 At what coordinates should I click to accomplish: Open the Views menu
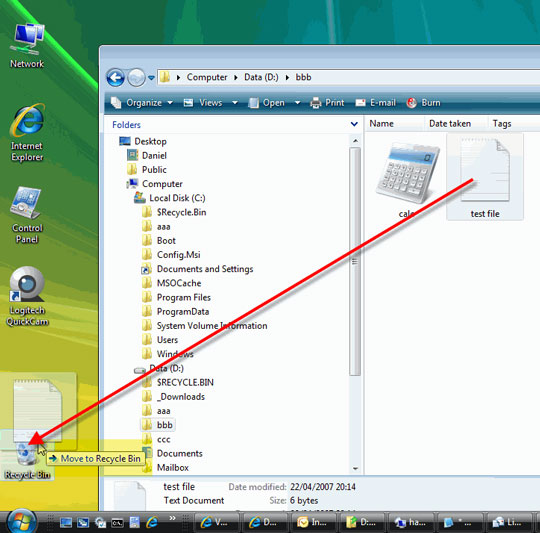tap(203, 103)
